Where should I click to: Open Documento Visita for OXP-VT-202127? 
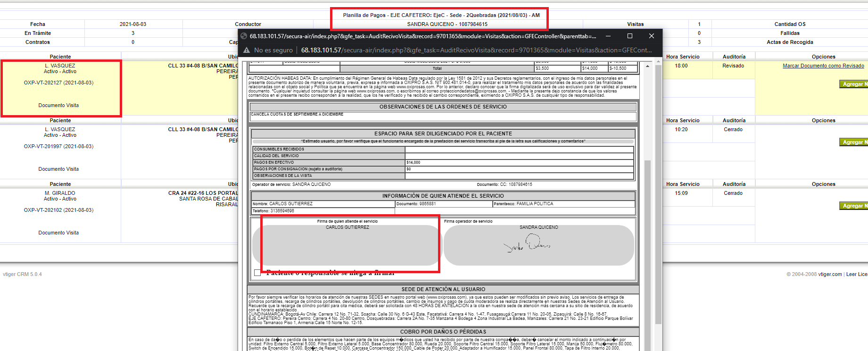pos(58,105)
